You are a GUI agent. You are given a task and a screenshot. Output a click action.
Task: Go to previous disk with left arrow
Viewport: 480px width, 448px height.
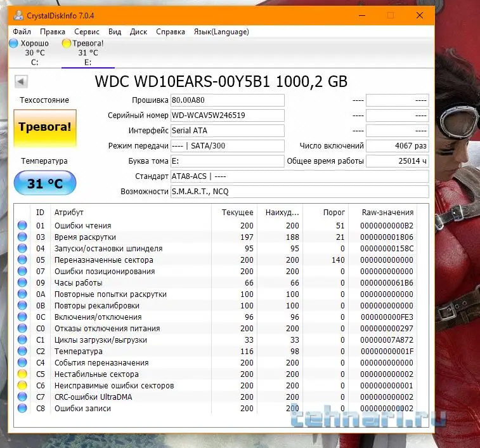click(x=21, y=81)
